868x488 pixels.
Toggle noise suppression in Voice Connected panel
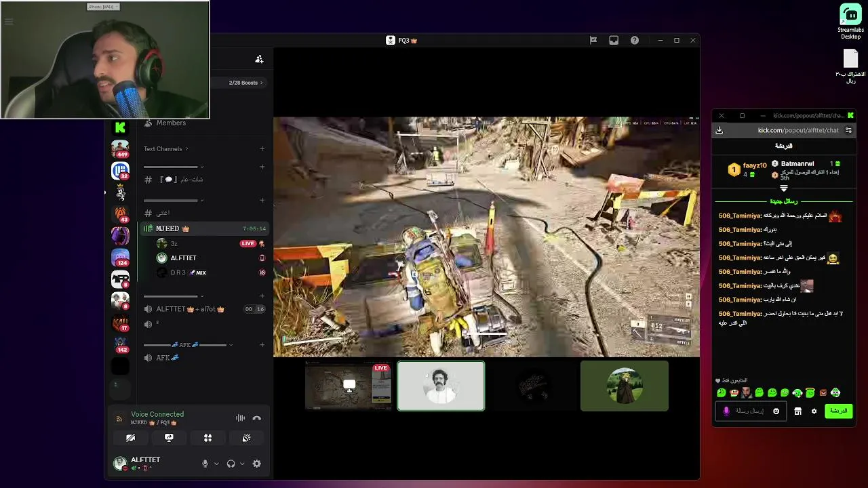(240, 418)
